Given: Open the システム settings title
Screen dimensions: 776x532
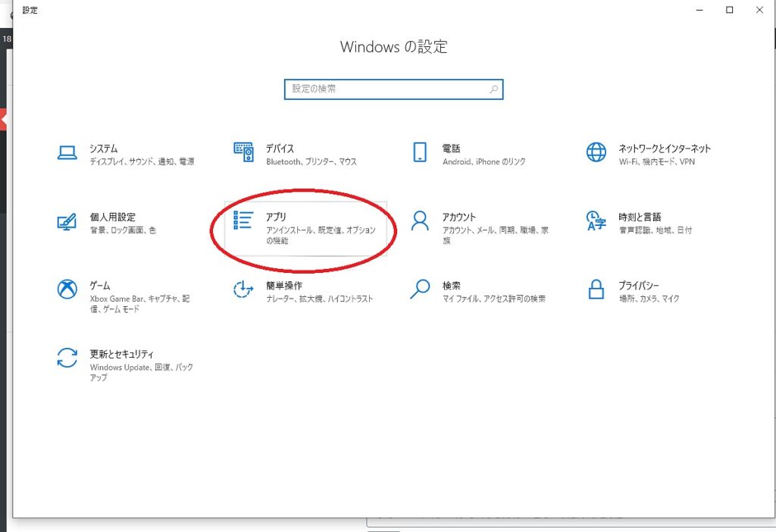Looking at the screenshot, I should point(103,149).
